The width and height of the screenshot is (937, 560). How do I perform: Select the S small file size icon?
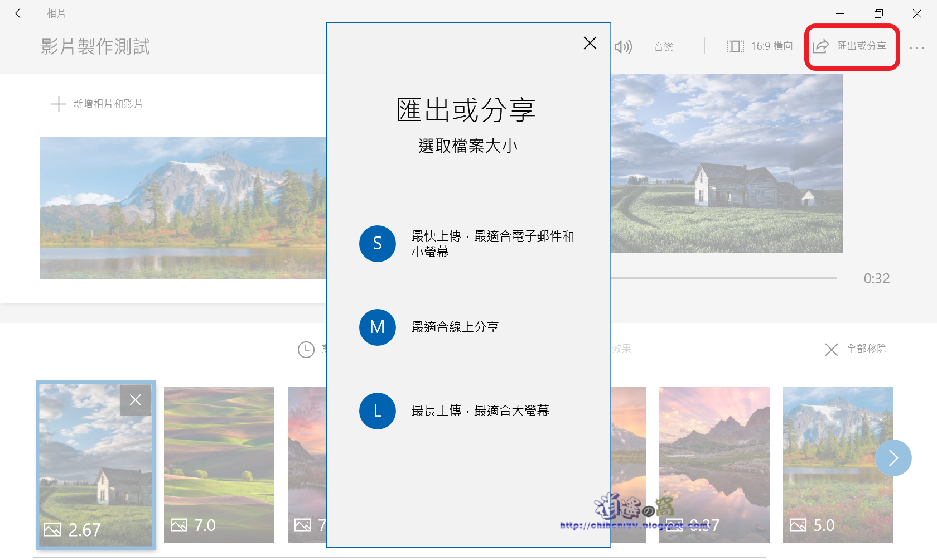(378, 244)
